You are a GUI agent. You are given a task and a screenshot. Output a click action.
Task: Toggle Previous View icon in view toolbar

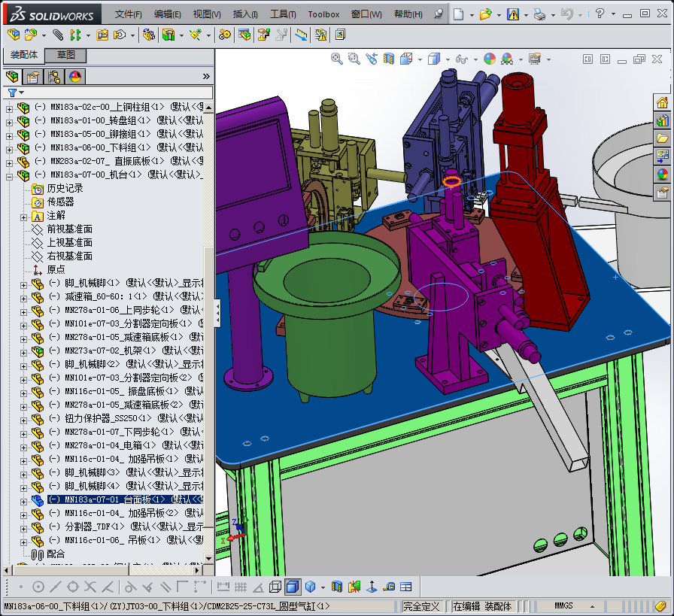click(x=372, y=59)
